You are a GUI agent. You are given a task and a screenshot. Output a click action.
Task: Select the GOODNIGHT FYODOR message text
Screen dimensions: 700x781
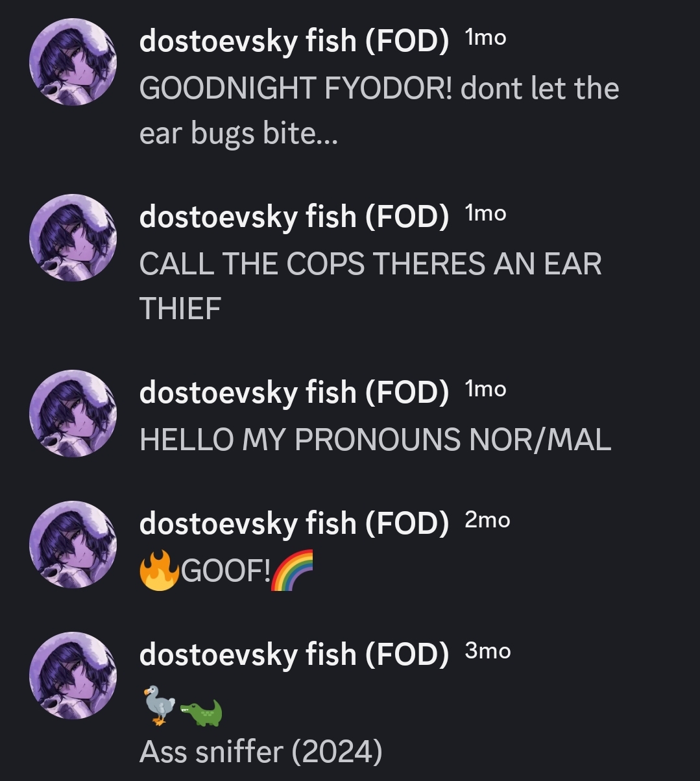click(380, 111)
